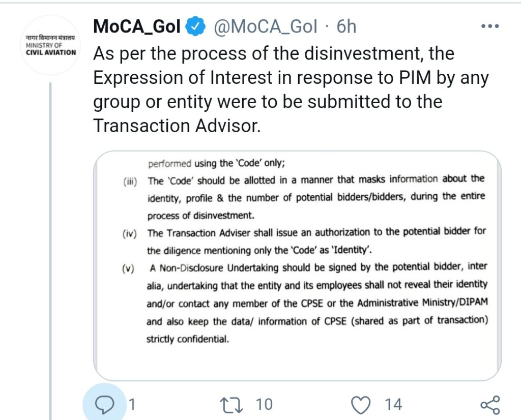
Task: Open the MoCA_GoI display name
Action: coord(137,26)
